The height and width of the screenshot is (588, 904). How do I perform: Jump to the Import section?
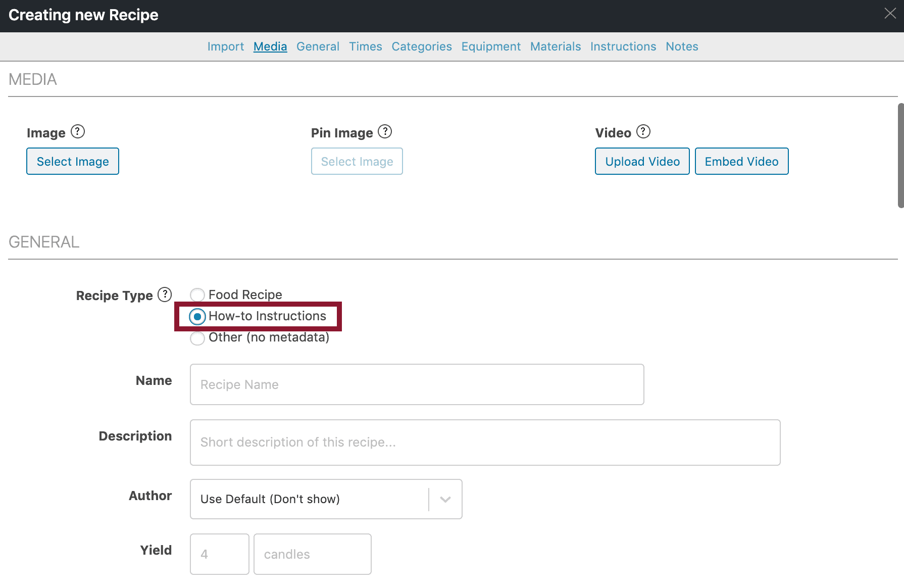(x=226, y=46)
